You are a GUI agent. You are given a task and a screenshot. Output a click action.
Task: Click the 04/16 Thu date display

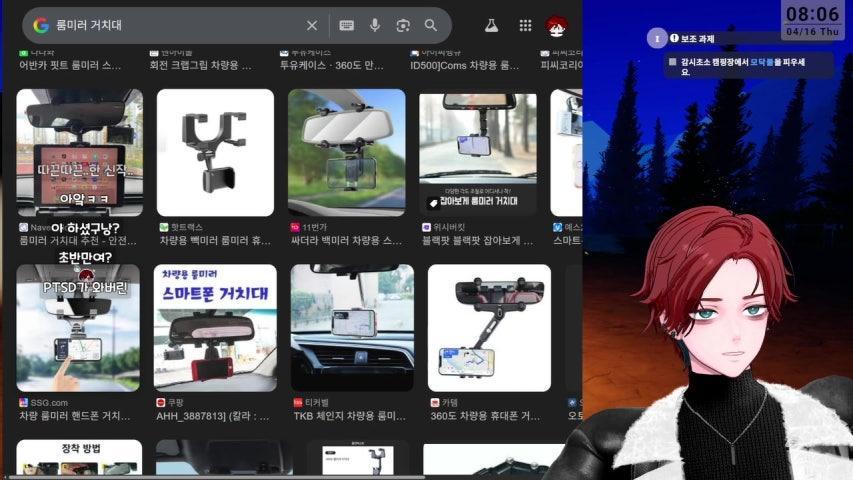(x=813, y=32)
